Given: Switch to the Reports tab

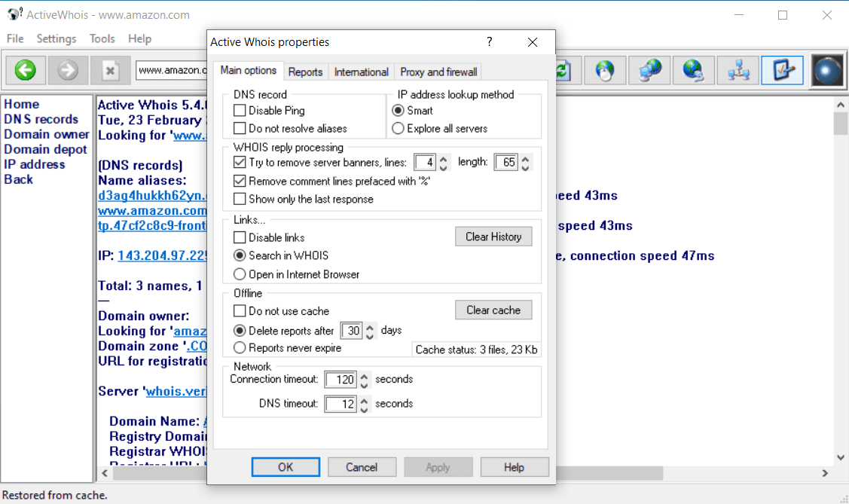Looking at the screenshot, I should (x=305, y=72).
